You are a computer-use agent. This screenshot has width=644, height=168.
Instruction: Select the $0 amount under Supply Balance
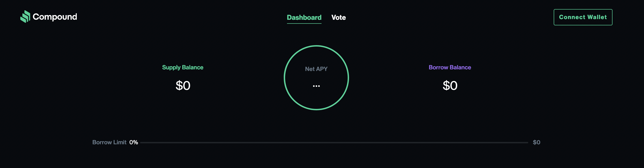[x=183, y=85]
